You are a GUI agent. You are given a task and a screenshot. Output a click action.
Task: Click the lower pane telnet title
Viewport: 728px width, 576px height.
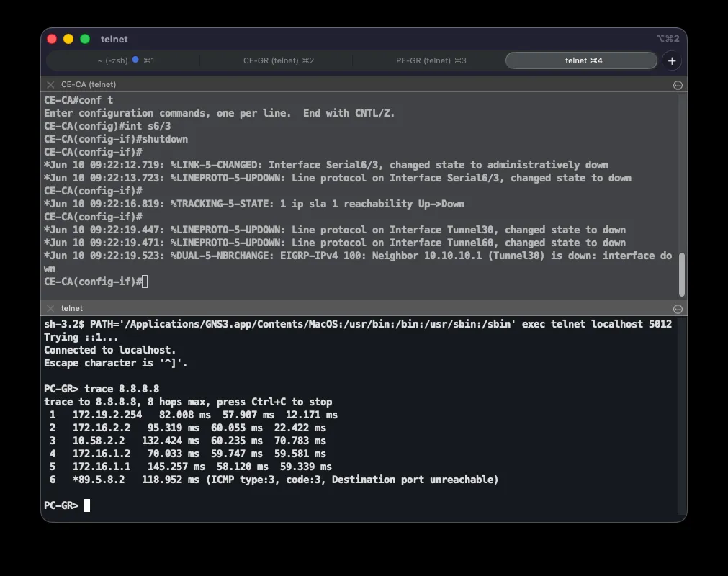pos(71,308)
